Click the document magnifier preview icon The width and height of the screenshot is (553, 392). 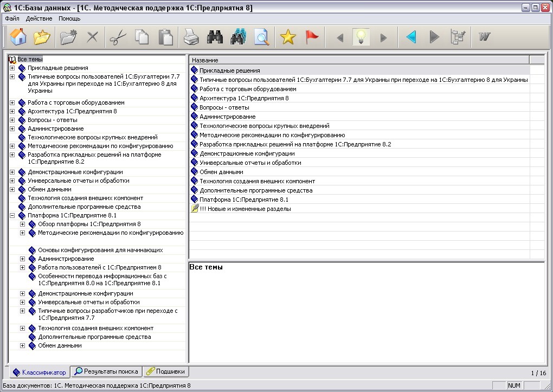(262, 37)
